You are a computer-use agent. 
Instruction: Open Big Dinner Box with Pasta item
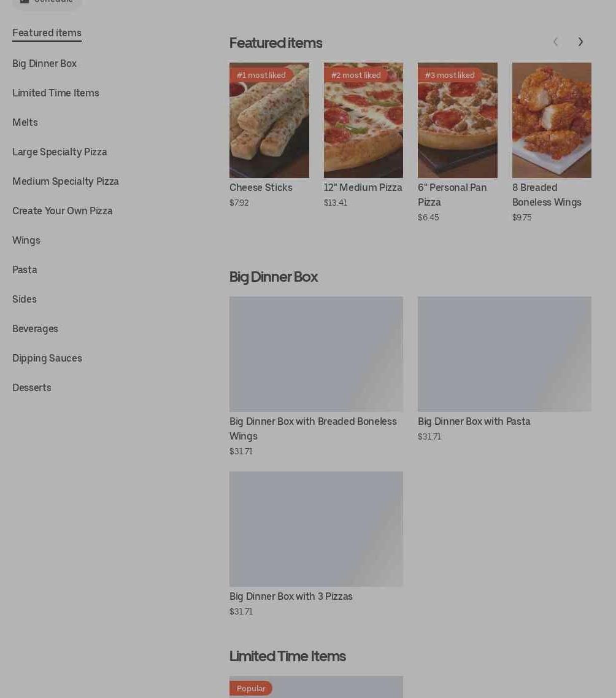504,369
